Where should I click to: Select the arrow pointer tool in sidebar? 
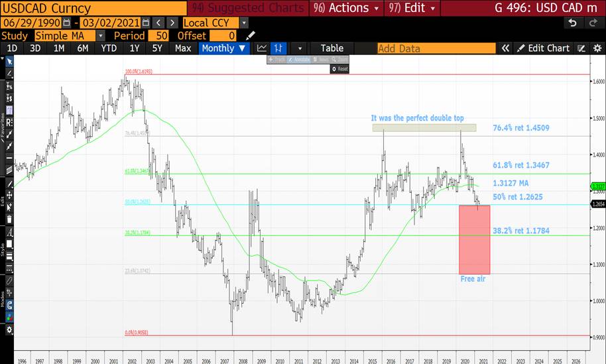(9, 62)
